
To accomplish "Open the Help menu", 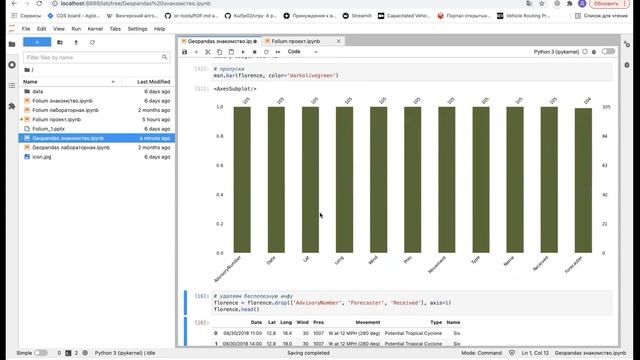I will pyautogui.click(x=160, y=29).
